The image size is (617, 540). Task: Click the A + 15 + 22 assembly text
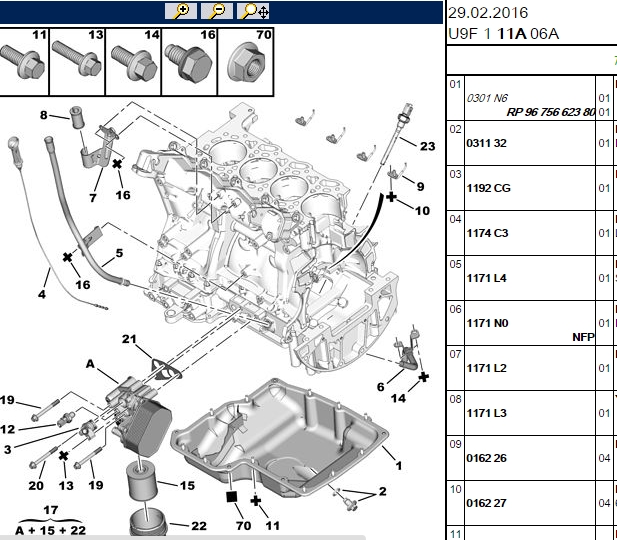[50, 531]
